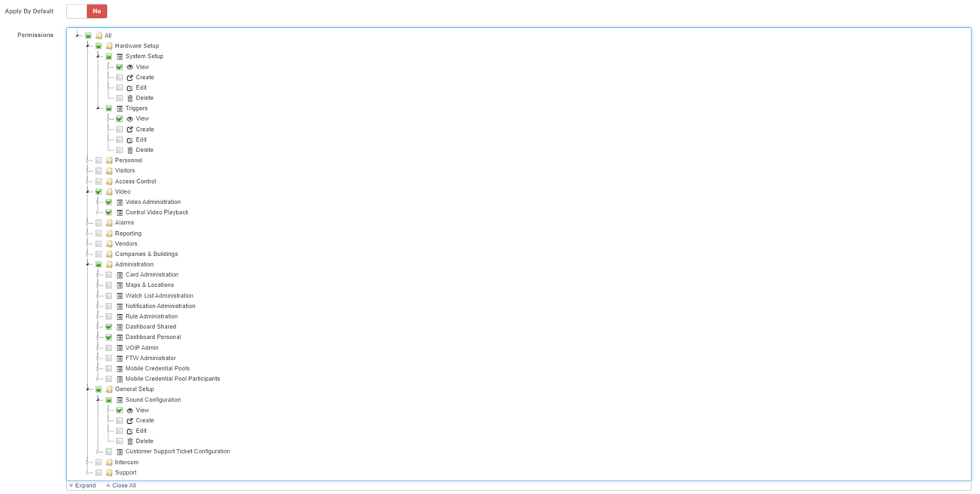Image resolution: width=980 pixels, height=494 pixels.
Task: Click the Intercom folder icon
Action: click(109, 462)
